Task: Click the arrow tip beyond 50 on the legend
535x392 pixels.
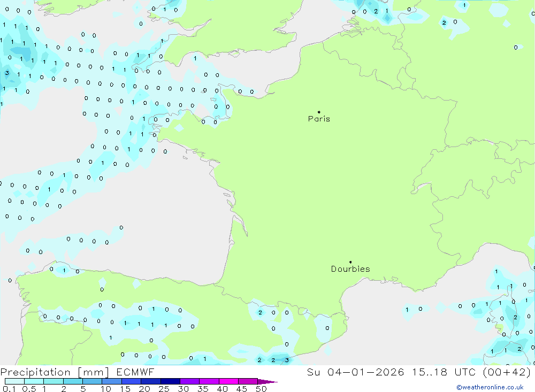Action: click(x=268, y=382)
